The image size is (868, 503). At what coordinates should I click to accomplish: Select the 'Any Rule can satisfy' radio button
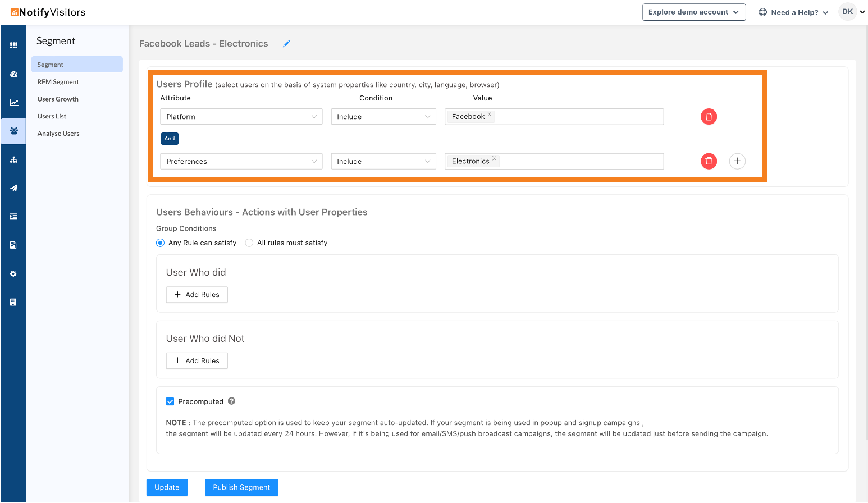click(x=161, y=243)
